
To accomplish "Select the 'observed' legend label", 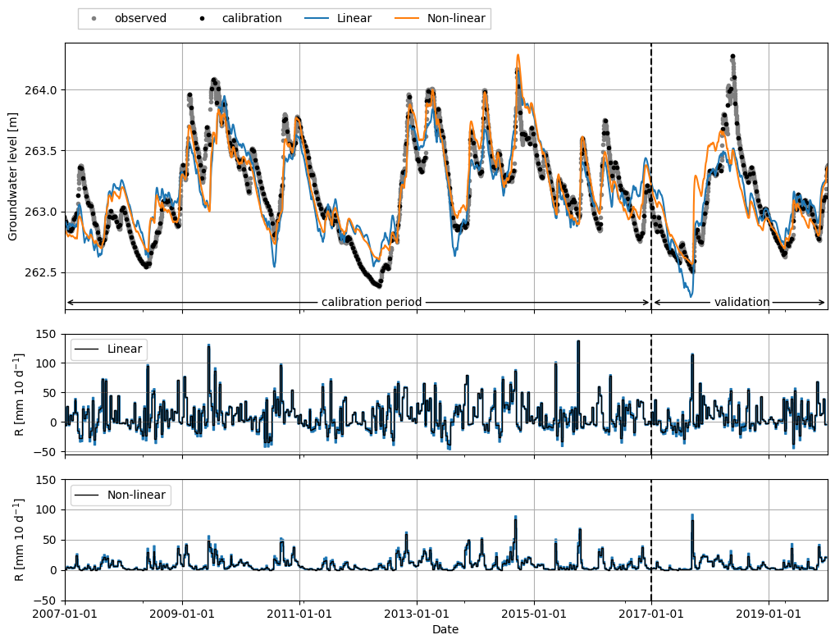I will click(x=140, y=18).
